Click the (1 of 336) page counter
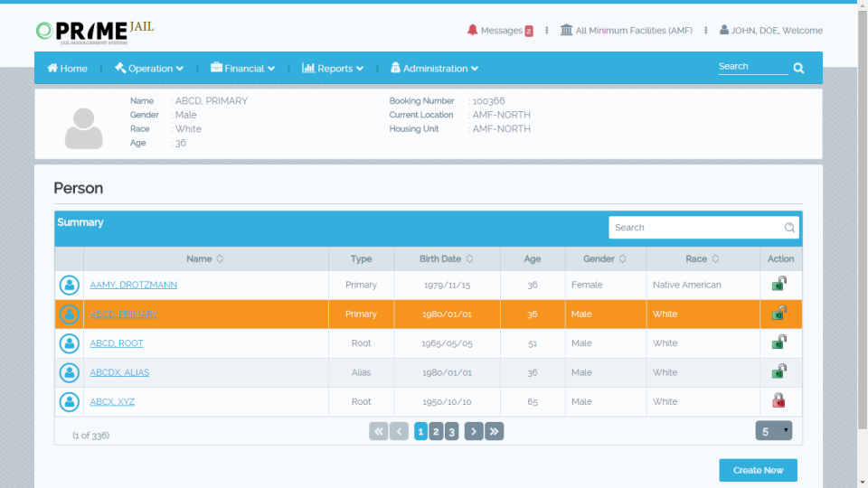 pos(90,436)
